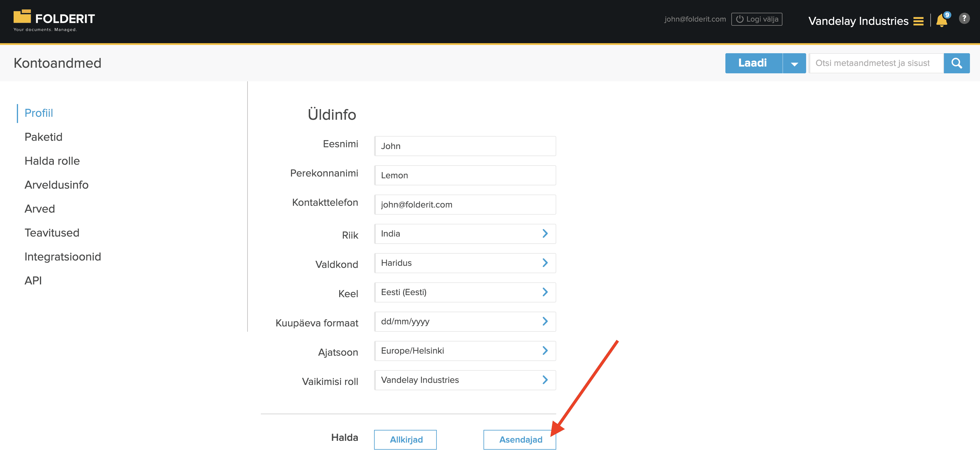Edit the Perekonnanimi field
The image size is (980, 463).
coord(465,175)
